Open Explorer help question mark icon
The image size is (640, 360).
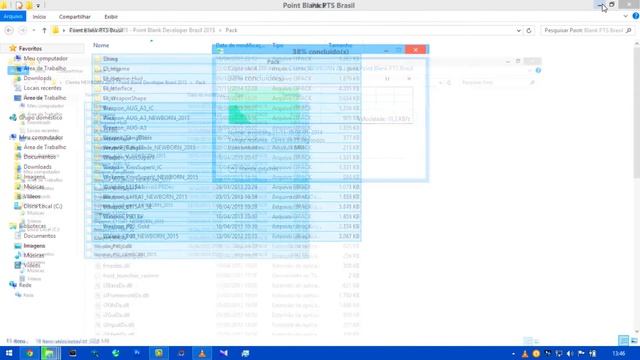click(636, 16)
